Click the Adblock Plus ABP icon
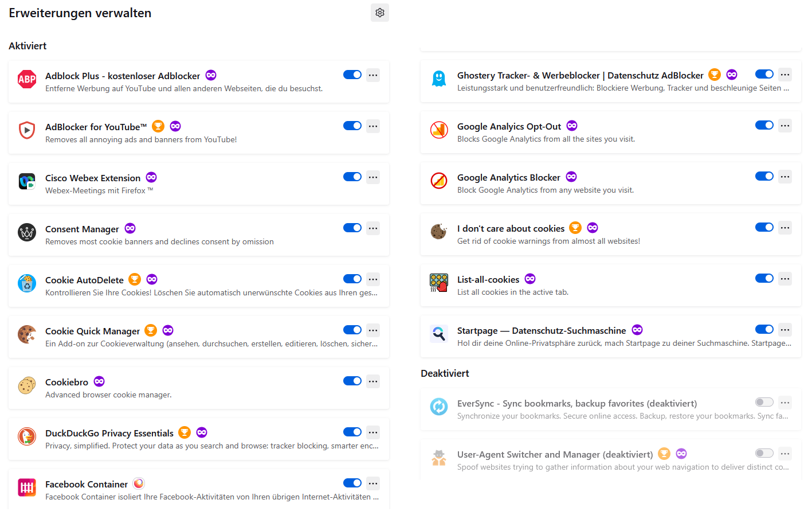 point(27,80)
